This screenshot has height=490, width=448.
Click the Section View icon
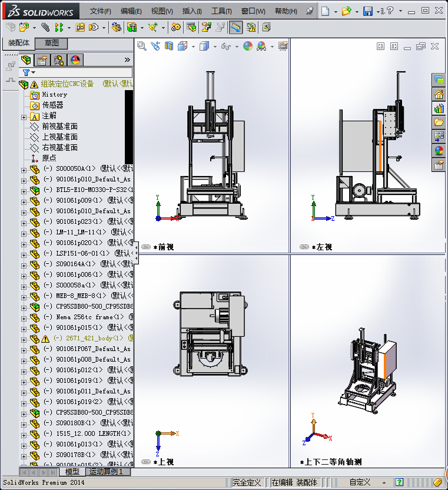169,47
